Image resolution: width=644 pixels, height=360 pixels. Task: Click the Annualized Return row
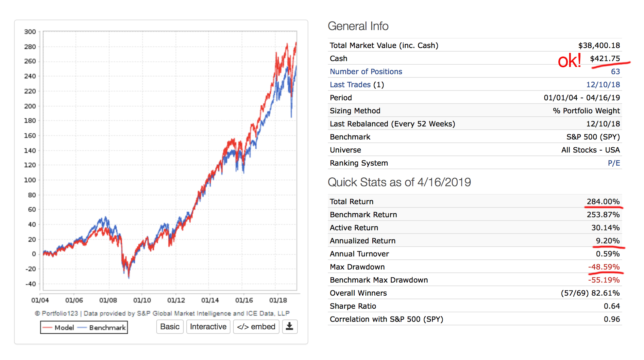(363, 241)
